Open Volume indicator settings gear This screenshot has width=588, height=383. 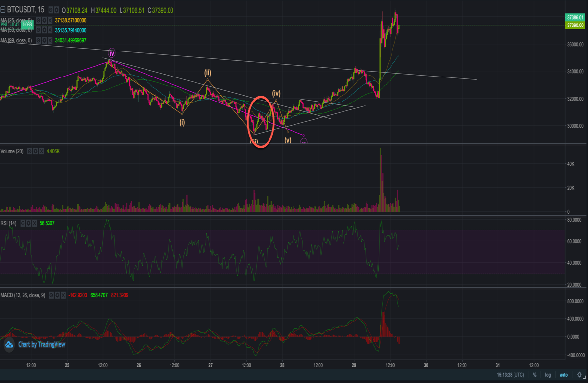click(36, 151)
